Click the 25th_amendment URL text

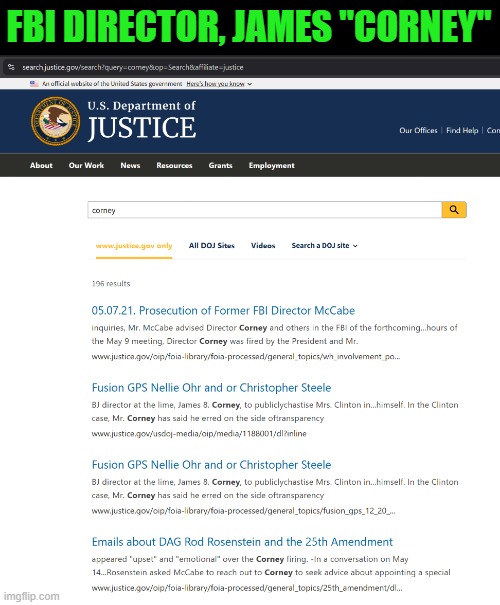click(247, 588)
